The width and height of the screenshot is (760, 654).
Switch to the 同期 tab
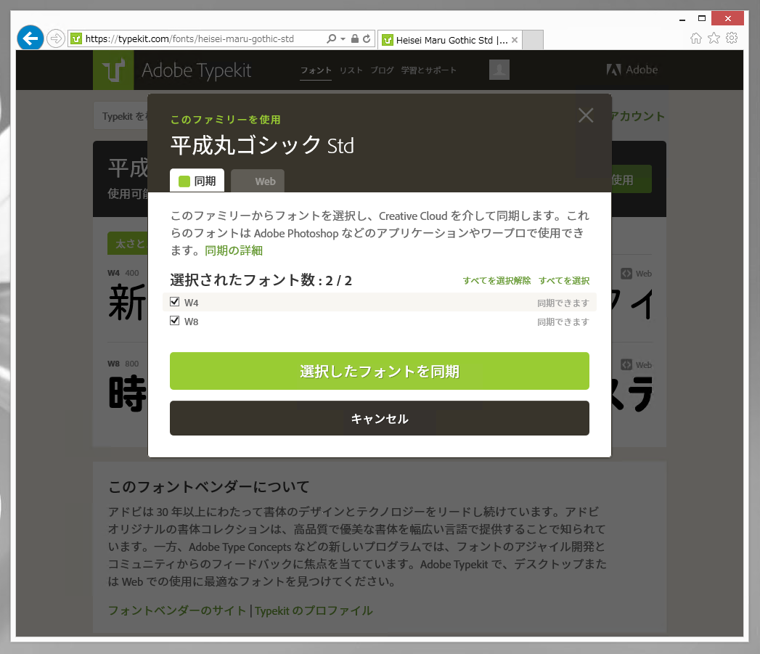(197, 181)
